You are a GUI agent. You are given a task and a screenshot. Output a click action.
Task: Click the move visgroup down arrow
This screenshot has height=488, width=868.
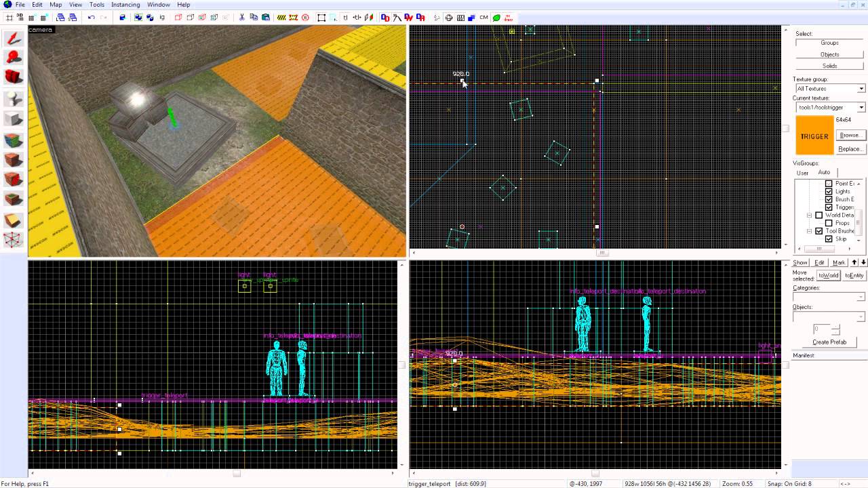click(863, 262)
